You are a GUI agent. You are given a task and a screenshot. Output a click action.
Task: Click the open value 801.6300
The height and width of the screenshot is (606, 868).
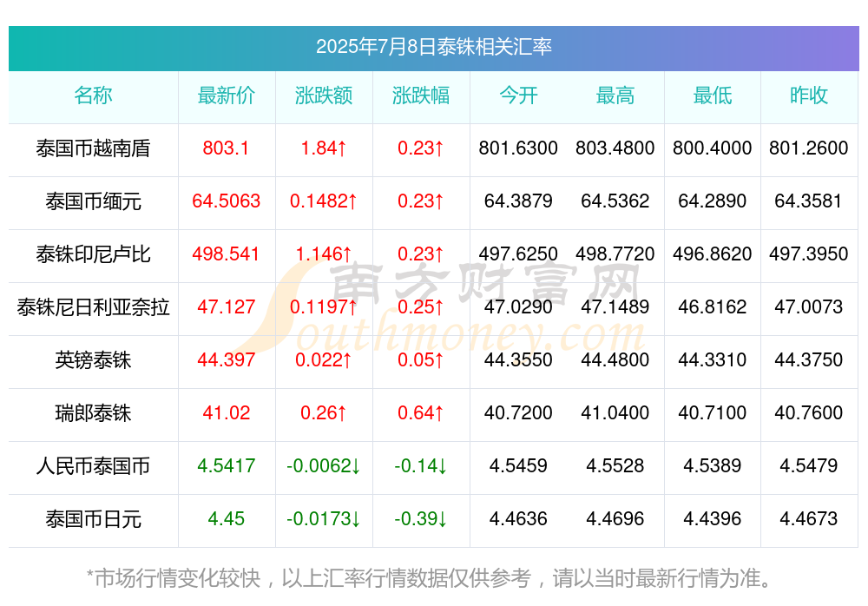tap(518, 148)
